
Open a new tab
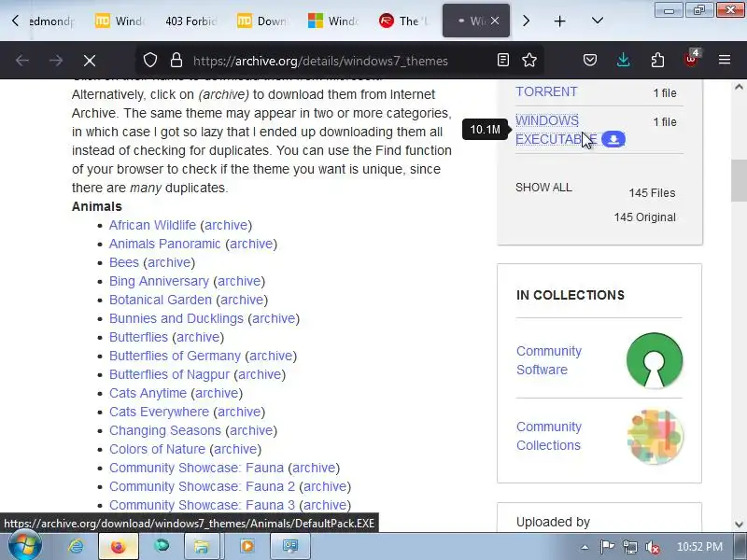[x=559, y=21]
